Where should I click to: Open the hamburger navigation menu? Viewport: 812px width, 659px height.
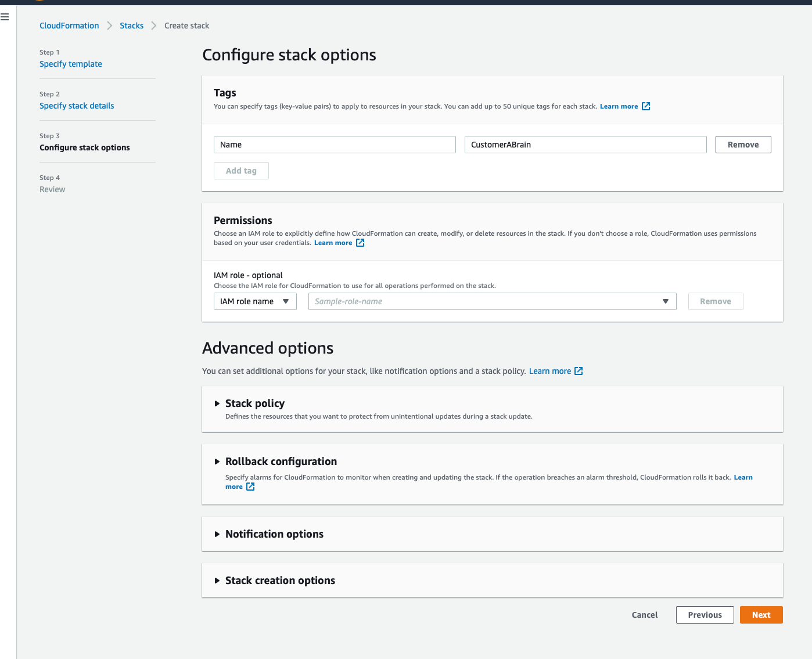coord(5,17)
